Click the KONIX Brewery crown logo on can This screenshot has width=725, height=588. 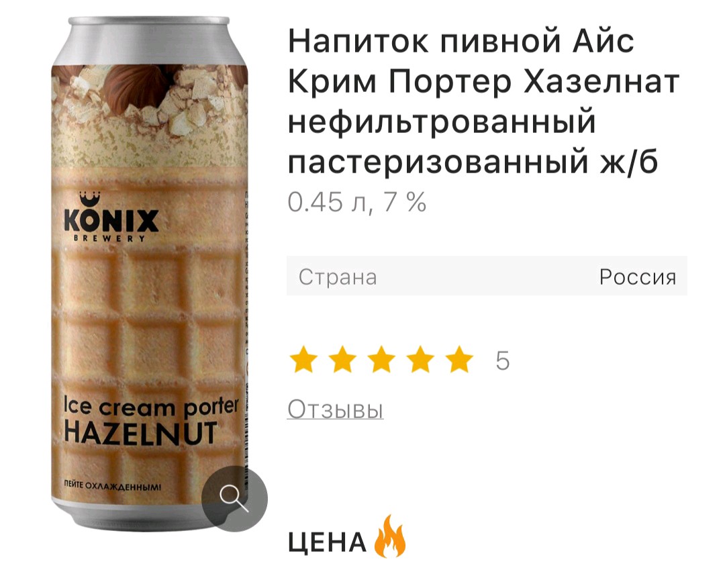click(111, 216)
